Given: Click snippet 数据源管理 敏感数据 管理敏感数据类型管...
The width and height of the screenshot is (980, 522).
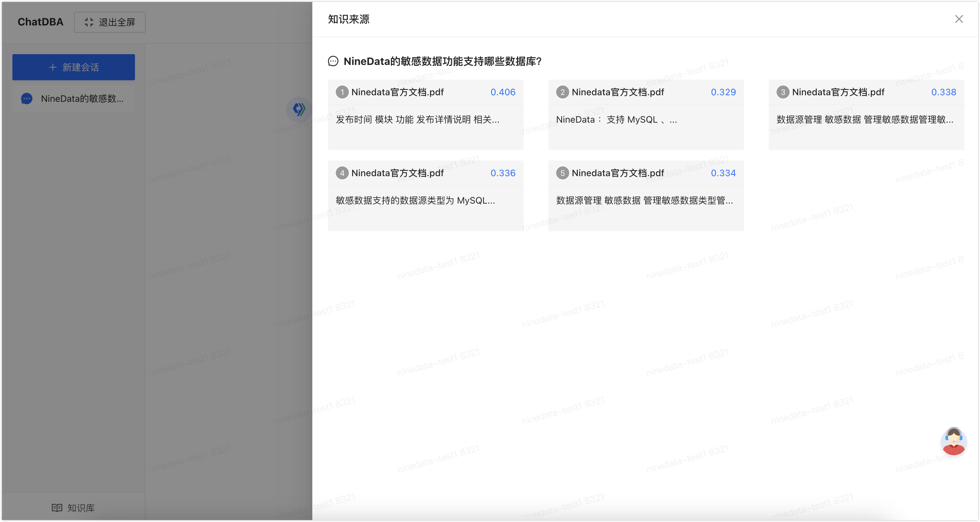Looking at the screenshot, I should tap(645, 200).
